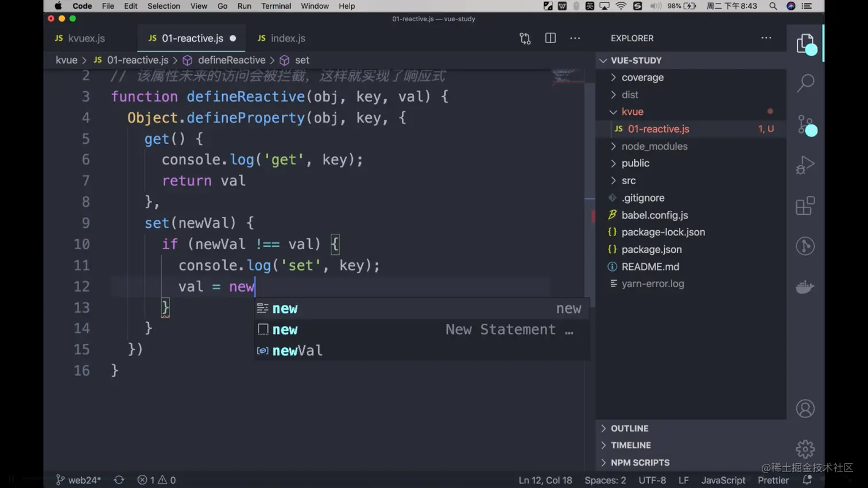The image size is (868, 488).
Task: Open editor More Actions ellipsis
Action: point(575,38)
